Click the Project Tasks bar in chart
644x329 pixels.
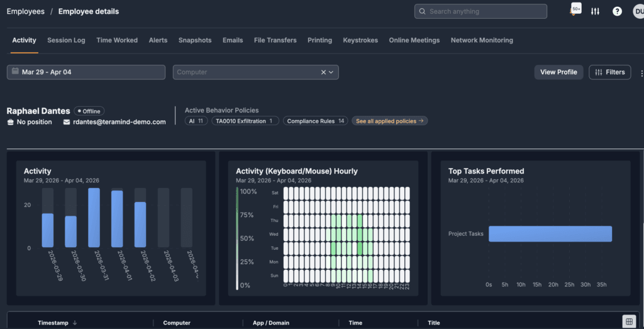pyautogui.click(x=550, y=234)
